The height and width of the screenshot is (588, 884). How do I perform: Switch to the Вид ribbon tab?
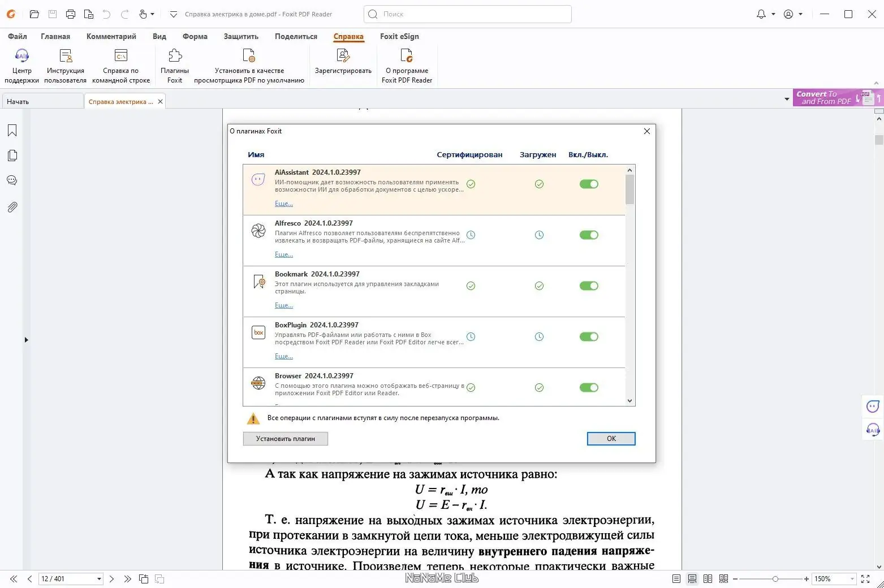[159, 36]
